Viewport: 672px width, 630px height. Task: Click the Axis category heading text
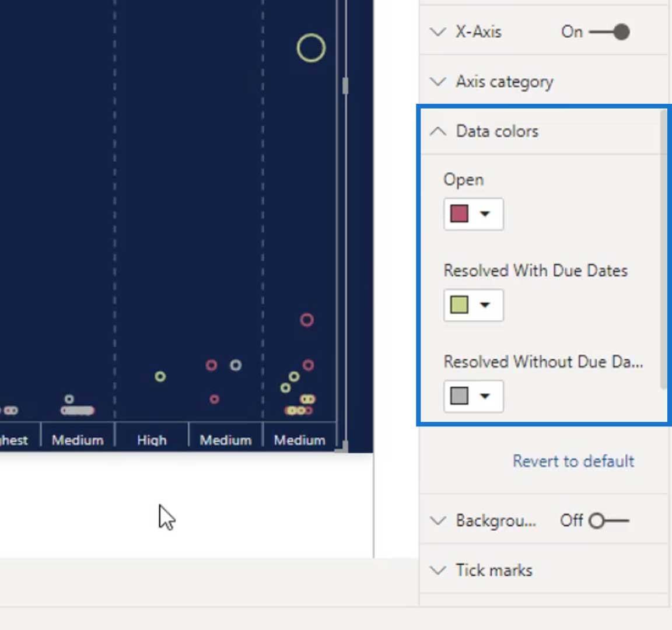505,82
